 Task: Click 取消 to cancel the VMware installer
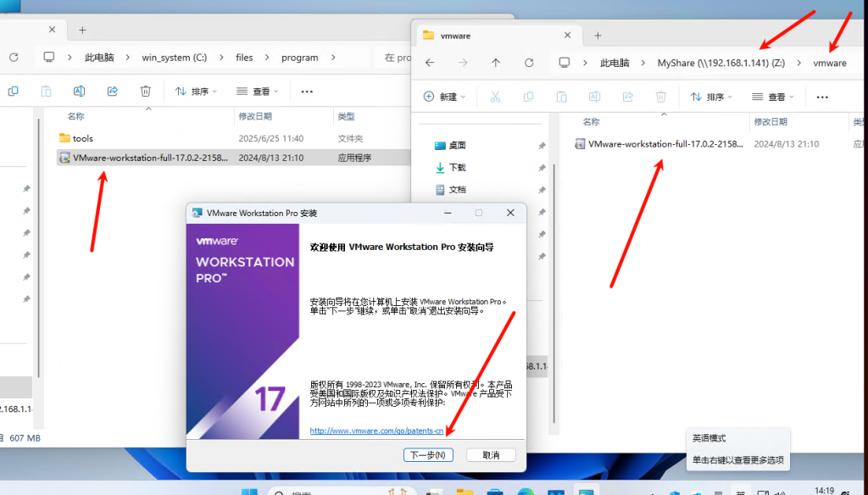click(x=491, y=455)
